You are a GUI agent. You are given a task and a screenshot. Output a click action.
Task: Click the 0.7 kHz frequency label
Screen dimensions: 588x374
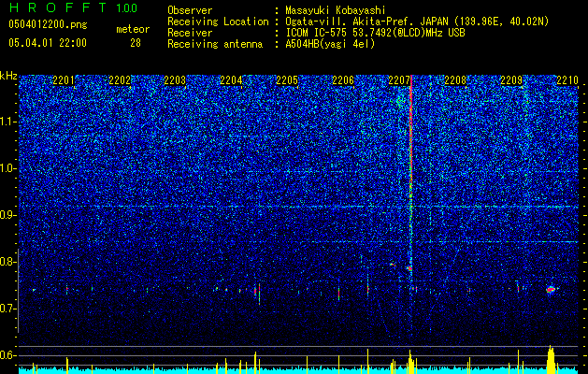point(7,309)
